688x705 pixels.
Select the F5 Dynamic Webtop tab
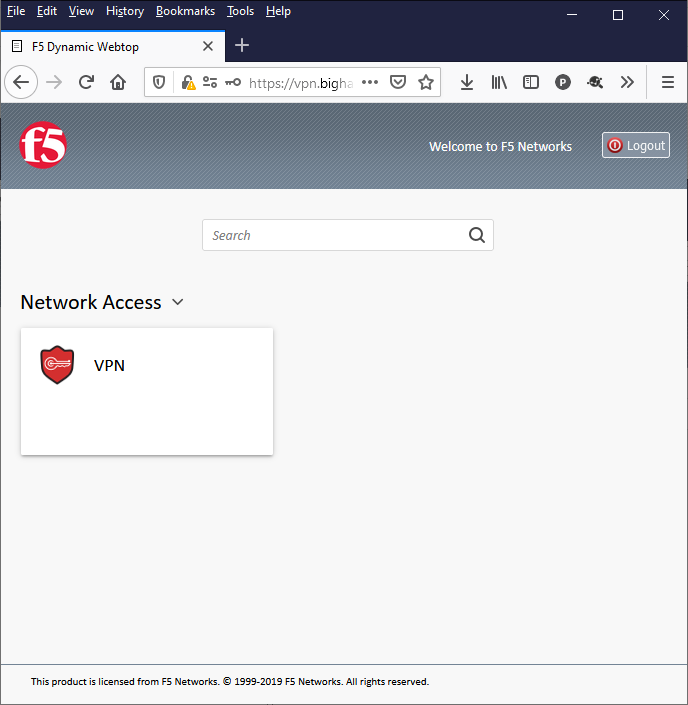pos(112,46)
